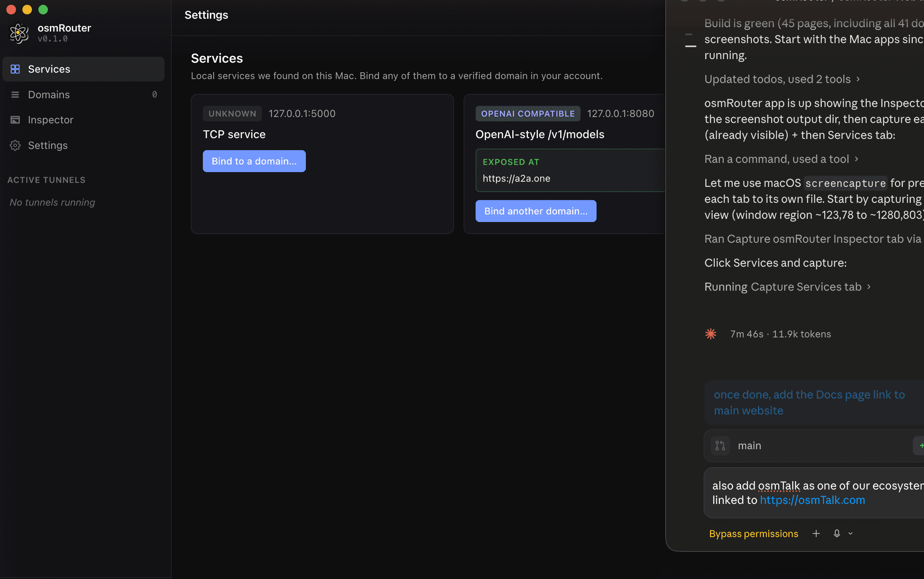Click the OPENAI COMPATIBLE badge

click(528, 114)
